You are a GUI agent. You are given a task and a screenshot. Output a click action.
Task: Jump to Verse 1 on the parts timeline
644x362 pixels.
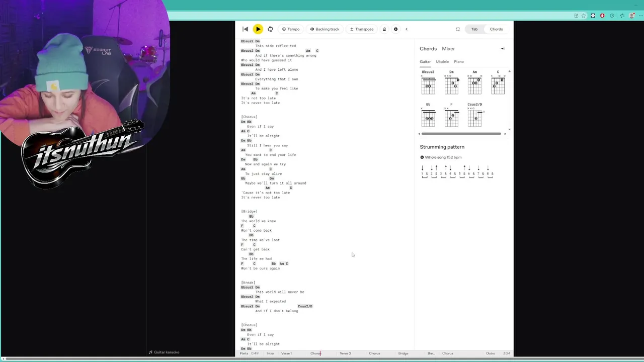click(286, 353)
